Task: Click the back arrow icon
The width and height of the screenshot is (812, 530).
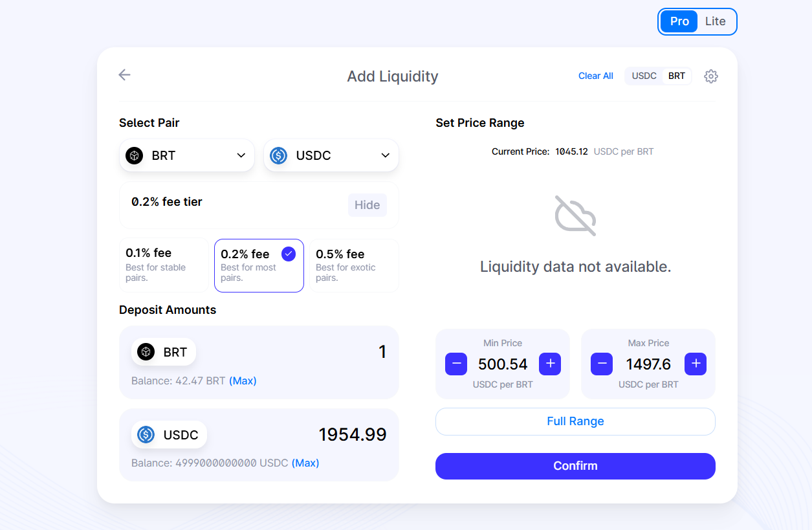Action: point(124,75)
